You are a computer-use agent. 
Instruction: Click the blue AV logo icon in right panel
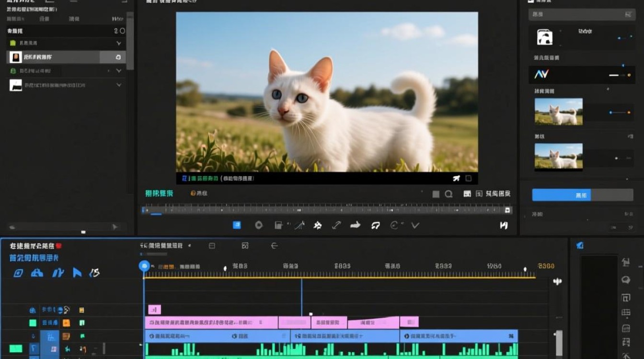coord(541,74)
